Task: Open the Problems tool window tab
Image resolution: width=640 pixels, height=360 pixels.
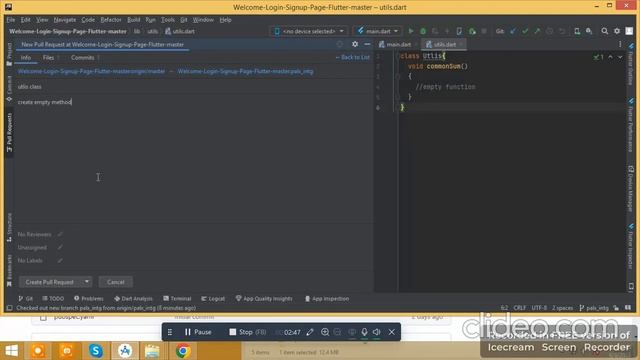Action: click(x=89, y=299)
